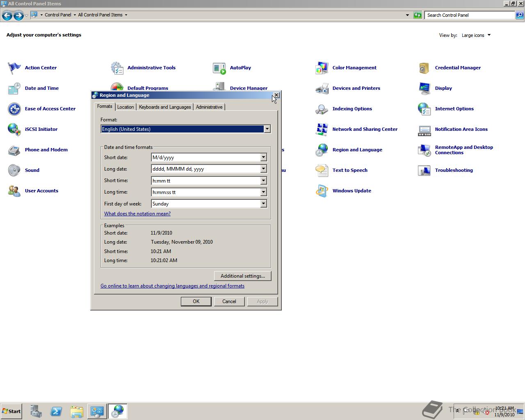This screenshot has width=525, height=420.
Task: Open the Network and Sharing Center icon
Action: [322, 129]
